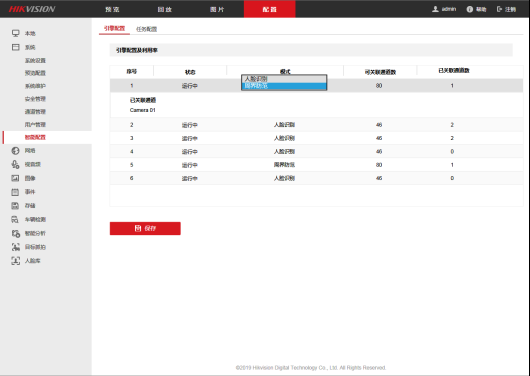Viewport: 530px width, 376px height.
Task: Switch to the 任务配置 tab
Action: 146,29
